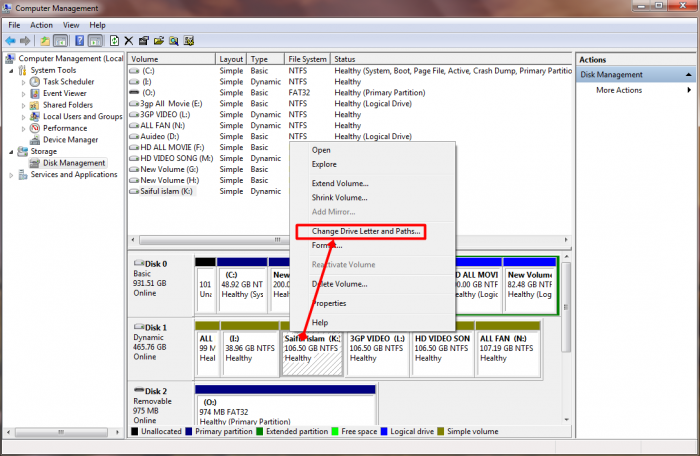Sort by the Volume column header
700x456 pixels.
point(171,59)
